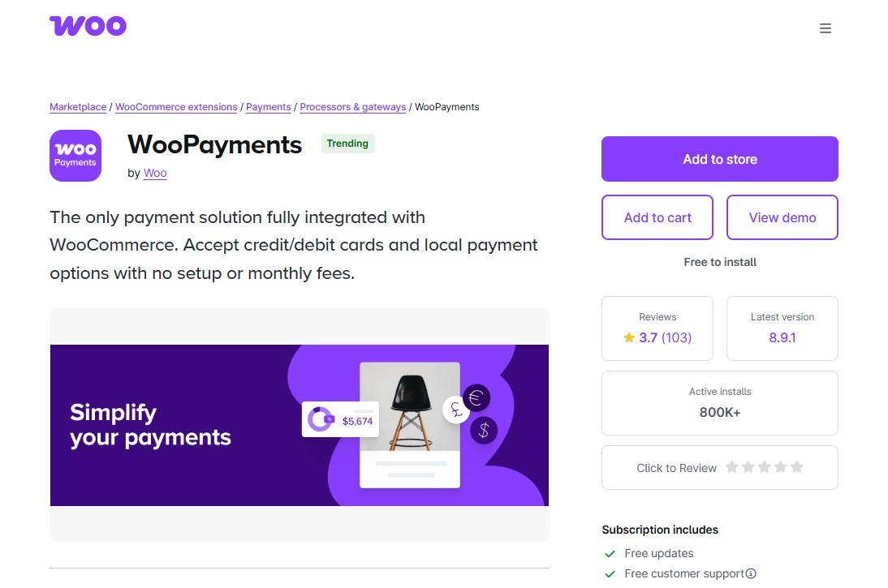Image resolution: width=888 pixels, height=588 pixels.
Task: Click the Woo author link
Action: point(155,173)
